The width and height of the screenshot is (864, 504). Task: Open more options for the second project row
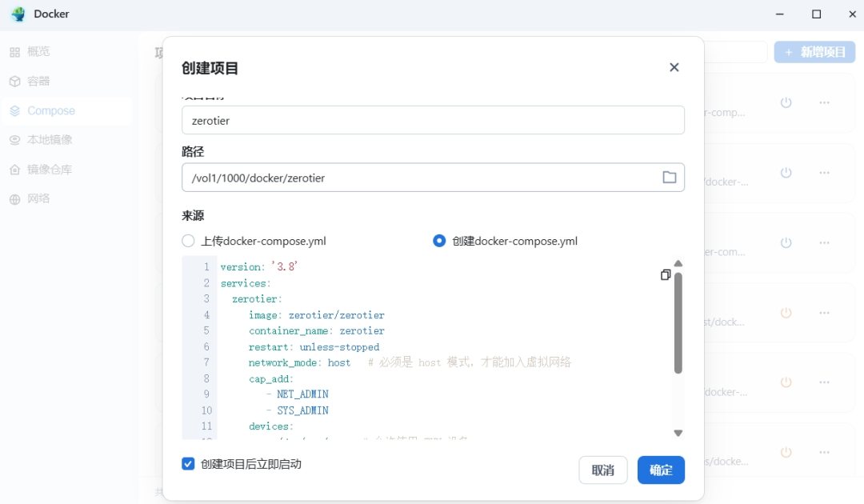[x=824, y=173]
